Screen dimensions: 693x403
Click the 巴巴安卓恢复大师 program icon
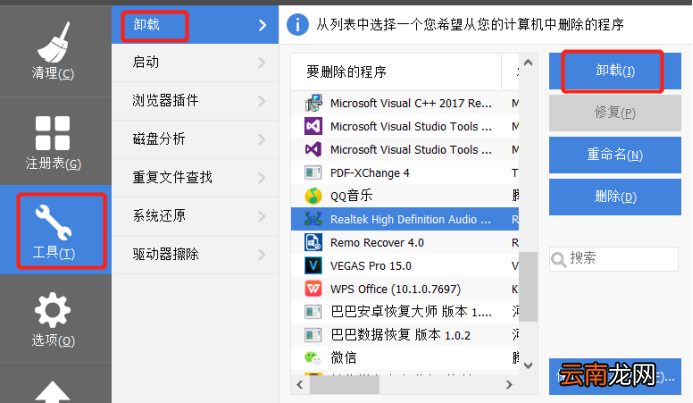point(313,312)
